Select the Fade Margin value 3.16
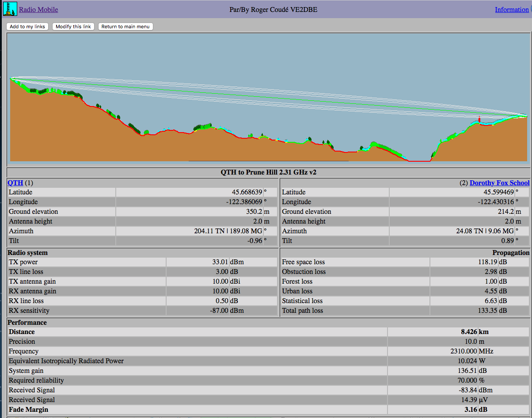This screenshot has height=418, width=532. pos(471,410)
